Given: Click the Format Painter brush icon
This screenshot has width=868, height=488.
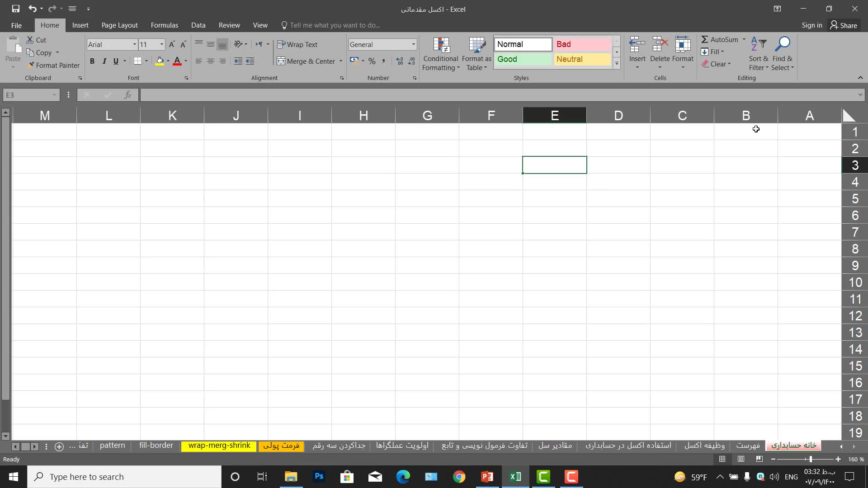Looking at the screenshot, I should pos(30,65).
